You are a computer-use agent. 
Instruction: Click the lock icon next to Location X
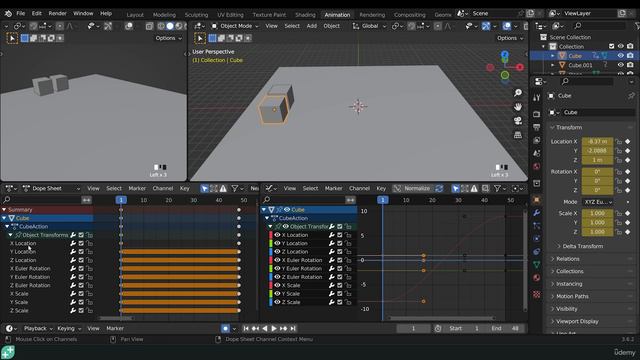pyautogui.click(x=619, y=142)
